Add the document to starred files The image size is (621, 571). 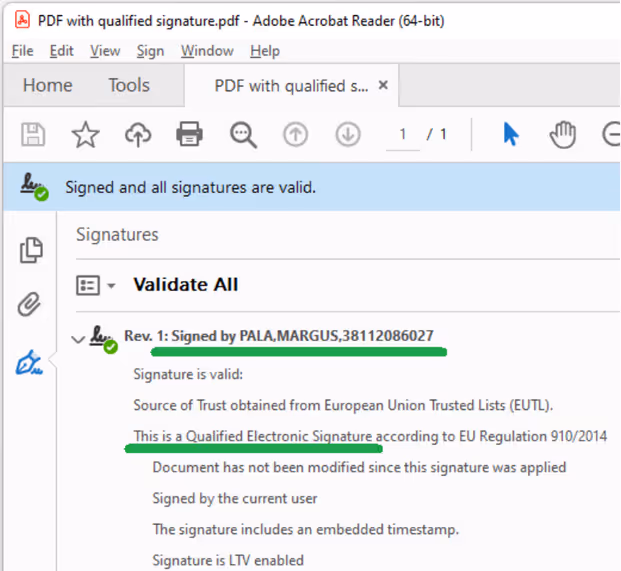(x=85, y=135)
